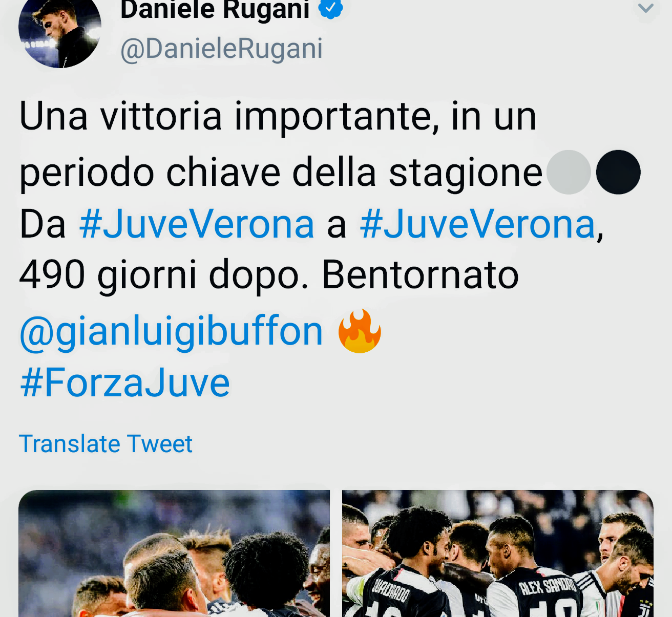Open the @DanieleRugani handle
The height and width of the screenshot is (617, 672).
[x=221, y=49]
